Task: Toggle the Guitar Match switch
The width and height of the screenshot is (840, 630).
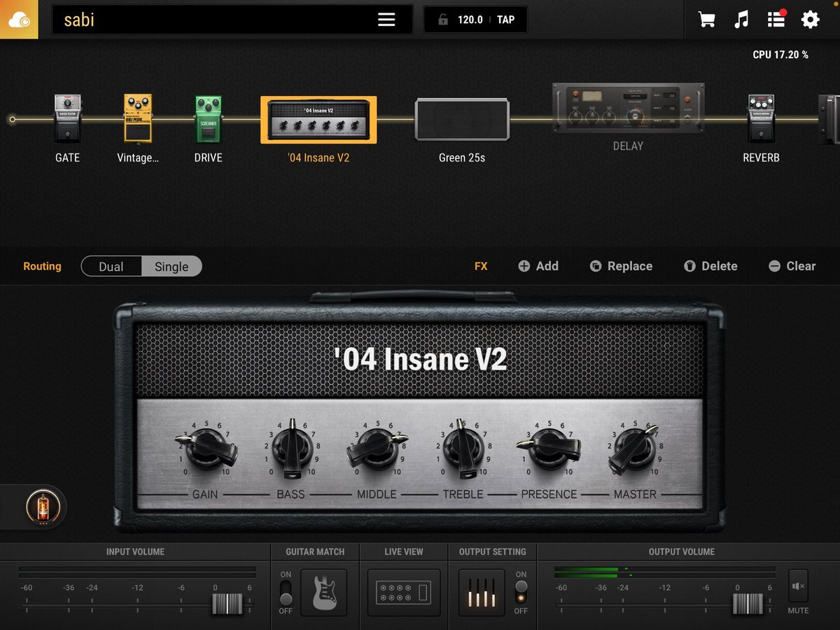Action: 286,593
